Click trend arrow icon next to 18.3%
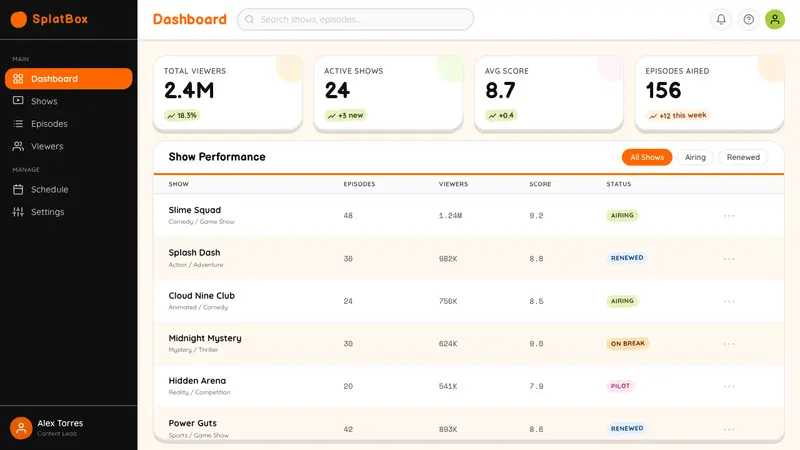Image resolution: width=800 pixels, height=450 pixels. [171, 116]
